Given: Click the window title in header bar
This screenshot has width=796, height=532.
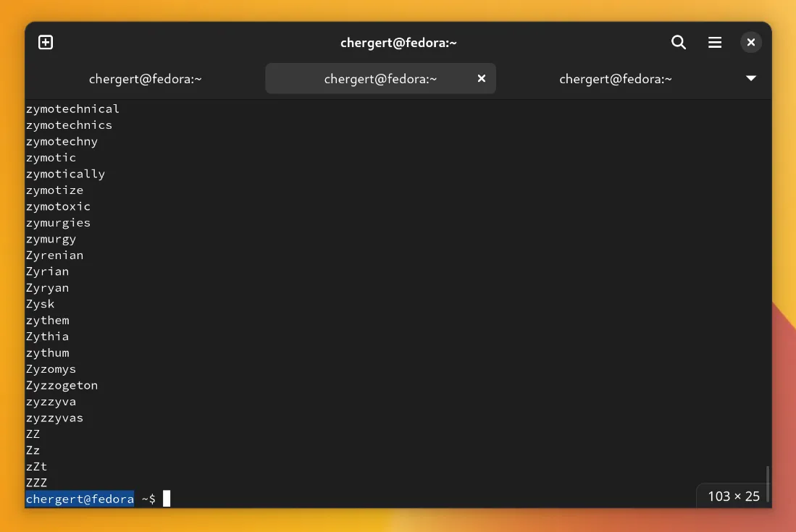Looking at the screenshot, I should [x=398, y=43].
